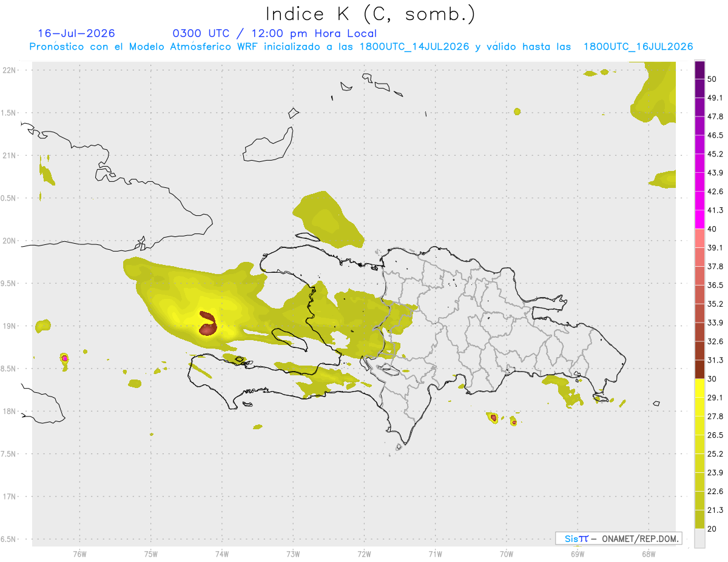Click the bright yellow colorbar segment below 30
Image resolution: width=728 pixels, height=562 pixels.
tap(699, 388)
